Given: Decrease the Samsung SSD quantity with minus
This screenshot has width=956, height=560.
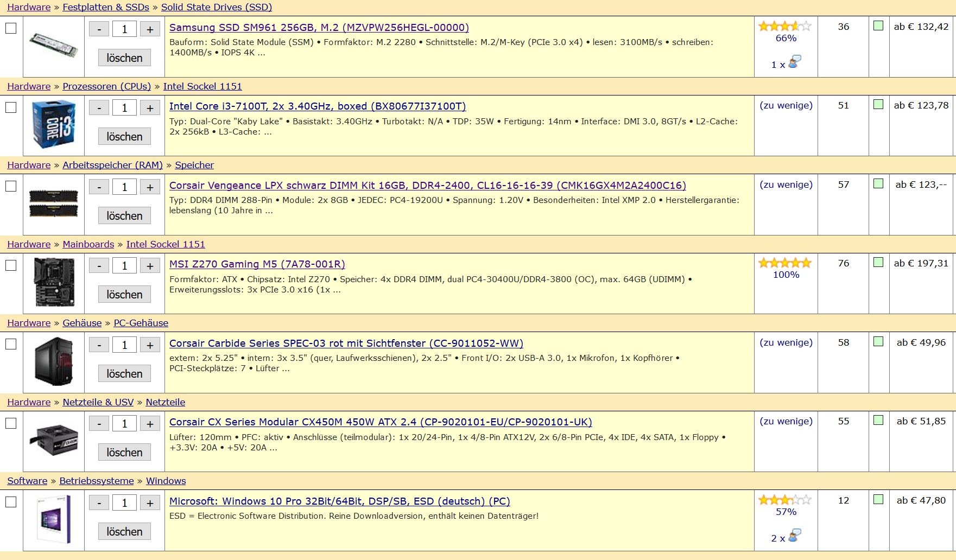Looking at the screenshot, I should 99,29.
